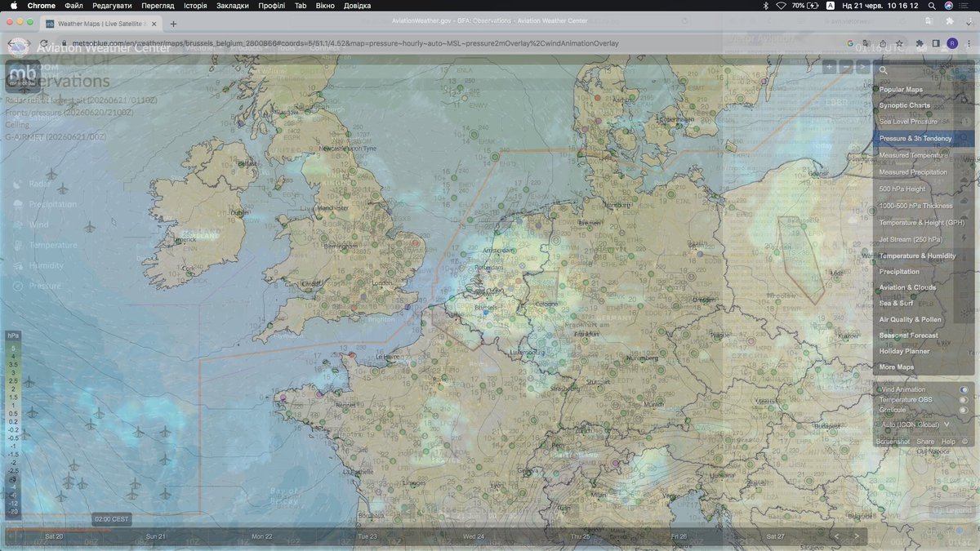980x551 pixels.
Task: Click the Screenshot link
Action: tap(893, 441)
